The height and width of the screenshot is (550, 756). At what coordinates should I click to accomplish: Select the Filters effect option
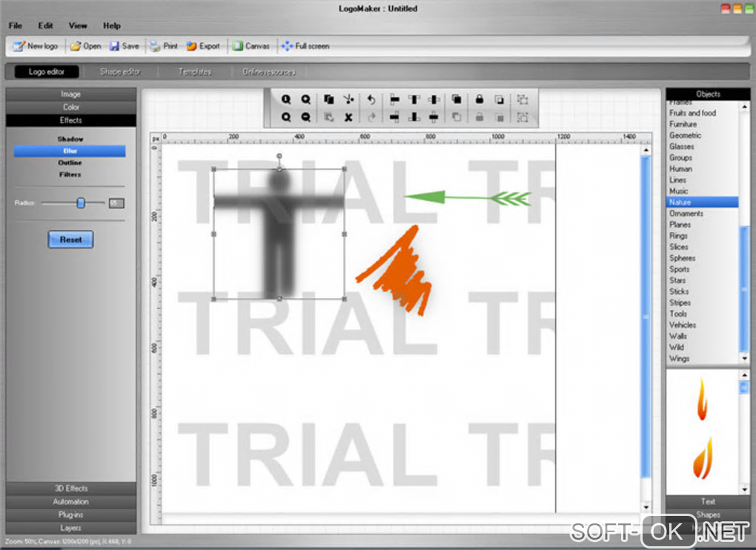point(70,174)
